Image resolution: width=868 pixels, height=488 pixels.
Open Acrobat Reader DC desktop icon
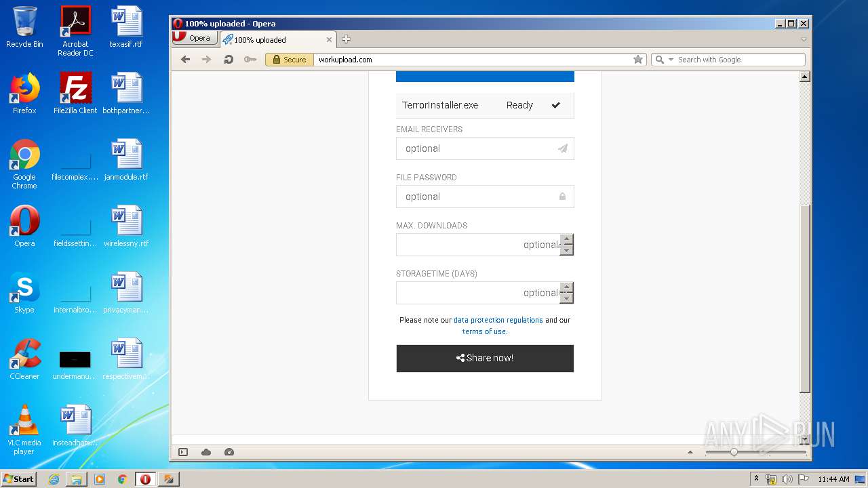tap(75, 31)
